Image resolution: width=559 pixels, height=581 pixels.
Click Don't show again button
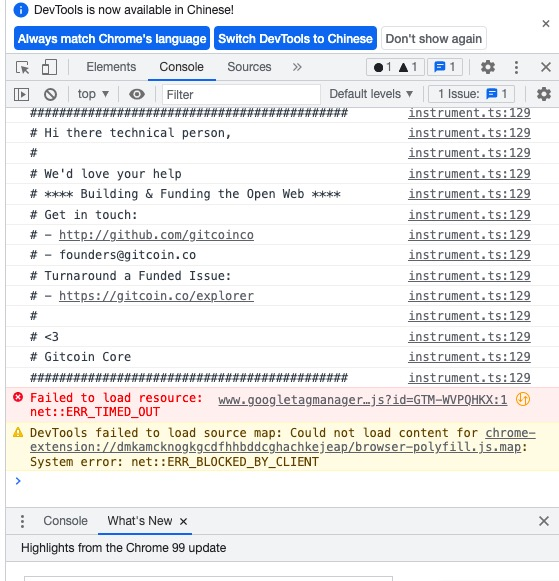point(434,38)
